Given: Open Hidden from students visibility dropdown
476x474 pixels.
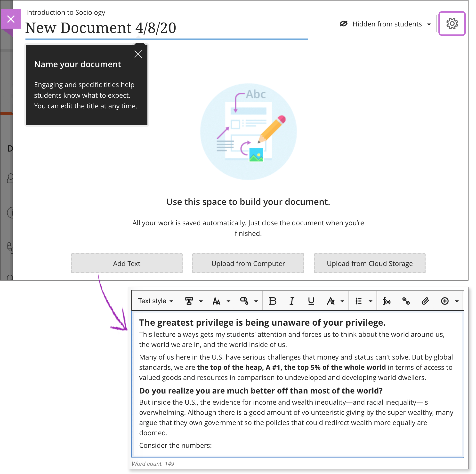Looking at the screenshot, I should (385, 24).
